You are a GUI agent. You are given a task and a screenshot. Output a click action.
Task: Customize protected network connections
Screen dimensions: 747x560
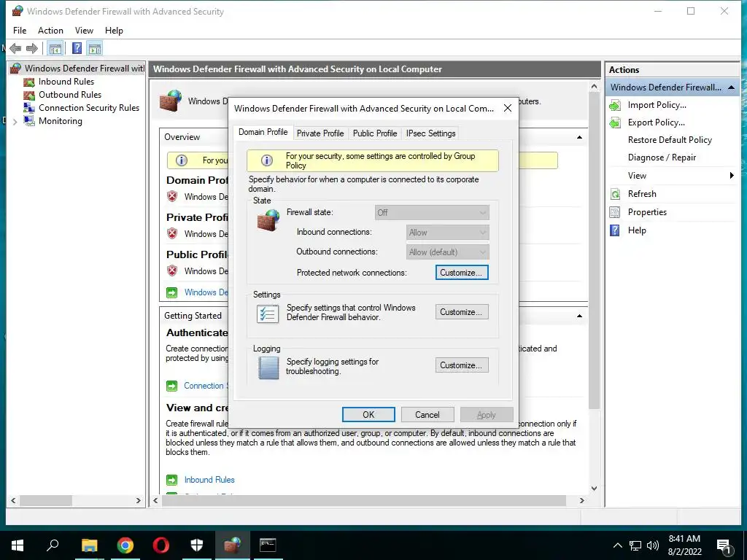[462, 273]
